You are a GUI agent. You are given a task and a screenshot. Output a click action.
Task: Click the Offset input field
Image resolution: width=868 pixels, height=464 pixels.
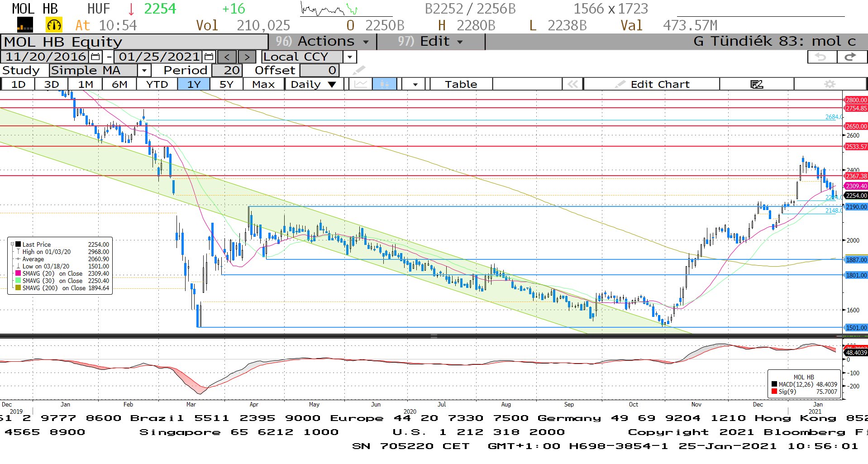pyautogui.click(x=320, y=70)
